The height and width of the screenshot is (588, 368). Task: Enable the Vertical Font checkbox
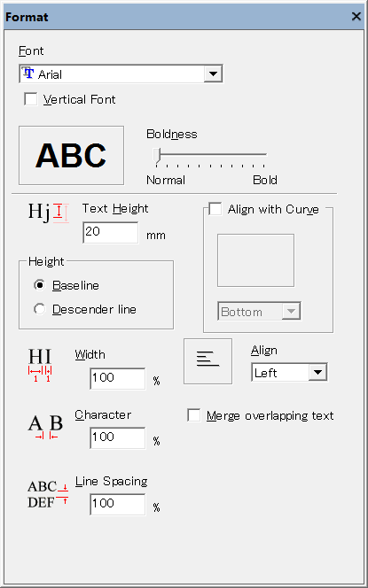31,99
